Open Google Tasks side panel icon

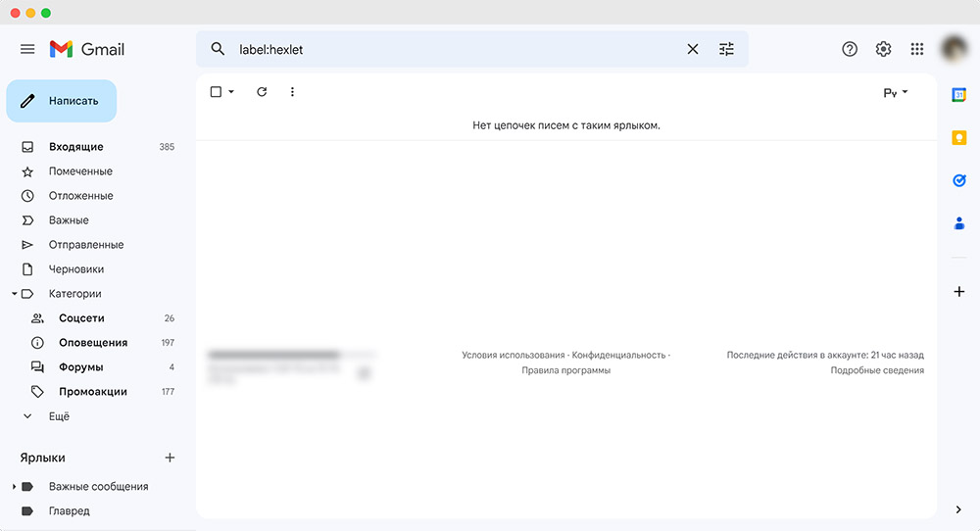pyautogui.click(x=958, y=180)
